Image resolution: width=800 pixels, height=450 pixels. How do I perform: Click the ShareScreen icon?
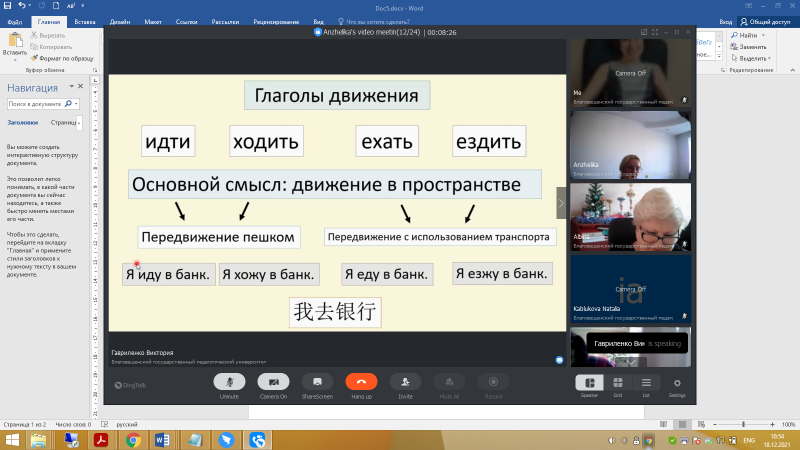[x=317, y=382]
